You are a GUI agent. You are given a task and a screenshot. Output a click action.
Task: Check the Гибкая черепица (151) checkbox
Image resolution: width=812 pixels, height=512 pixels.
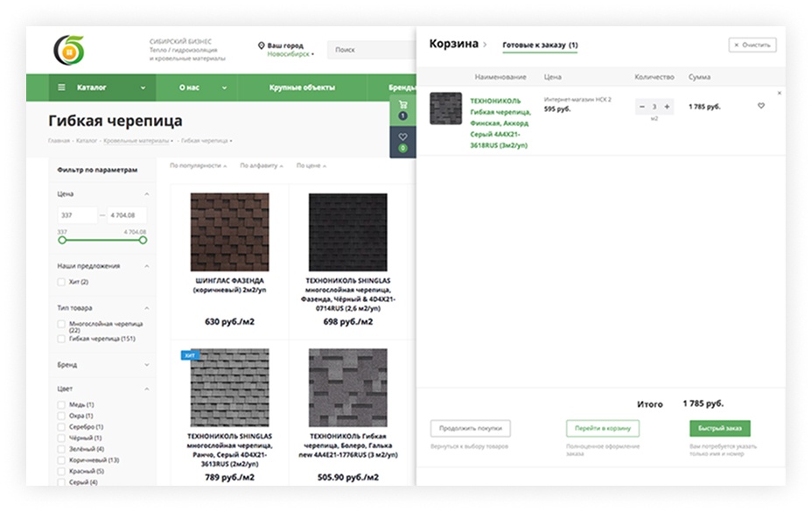61,339
